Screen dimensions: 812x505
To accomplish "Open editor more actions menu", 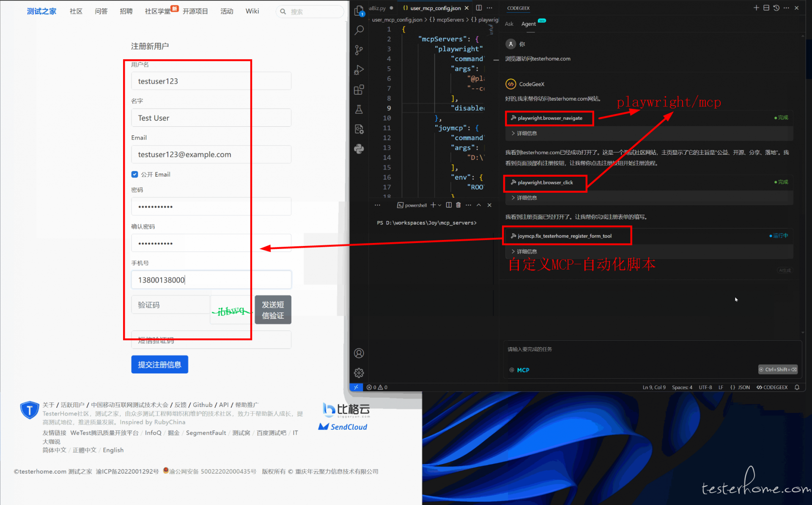I will point(489,8).
